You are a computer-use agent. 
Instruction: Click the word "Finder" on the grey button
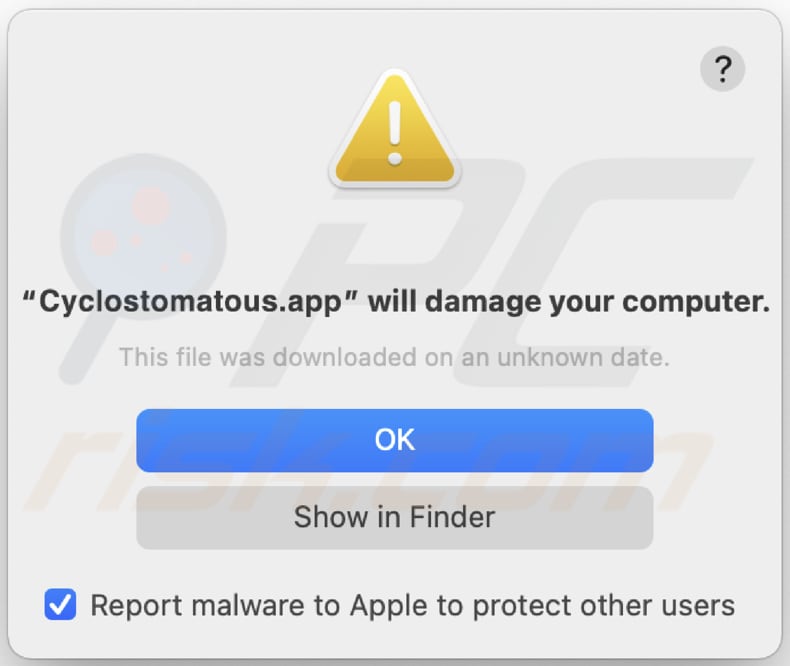[x=454, y=517]
